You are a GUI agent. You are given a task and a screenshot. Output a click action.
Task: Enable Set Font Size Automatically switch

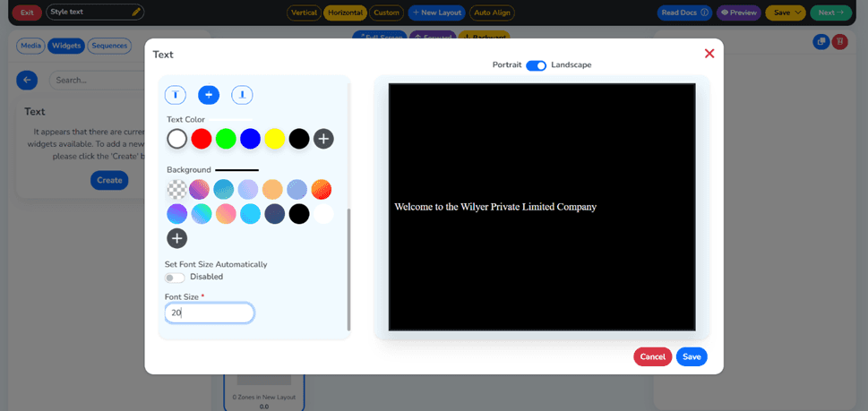pyautogui.click(x=175, y=278)
